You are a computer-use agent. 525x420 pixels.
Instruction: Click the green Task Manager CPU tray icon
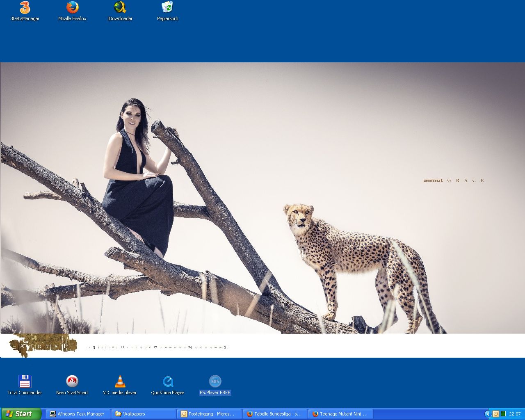pyautogui.click(x=503, y=414)
